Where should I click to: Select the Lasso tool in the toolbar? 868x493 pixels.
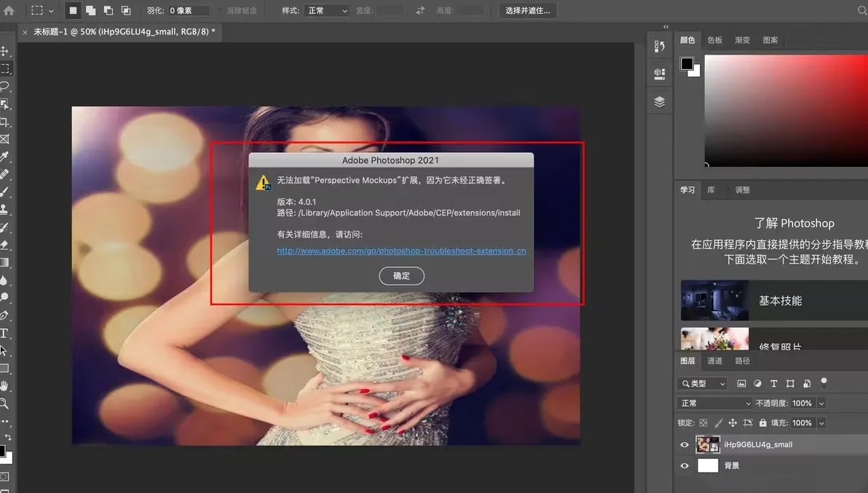pyautogui.click(x=4, y=87)
